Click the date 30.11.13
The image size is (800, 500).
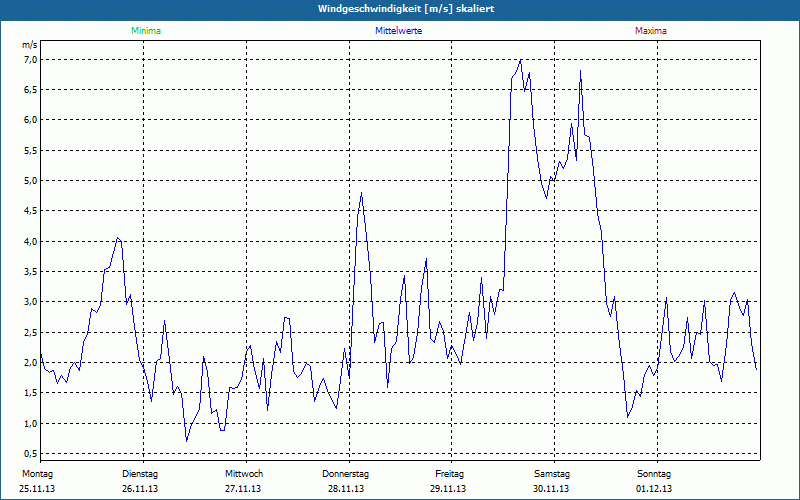(x=551, y=489)
